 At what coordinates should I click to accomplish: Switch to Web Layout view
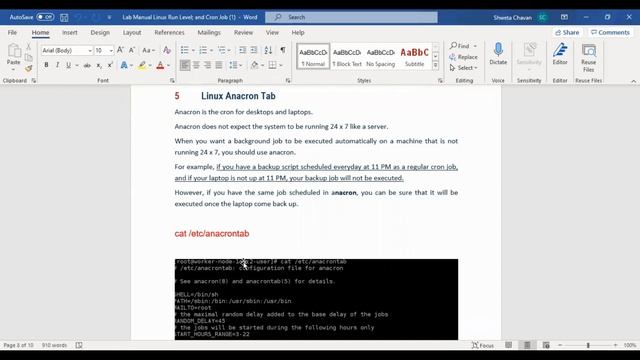click(546, 345)
